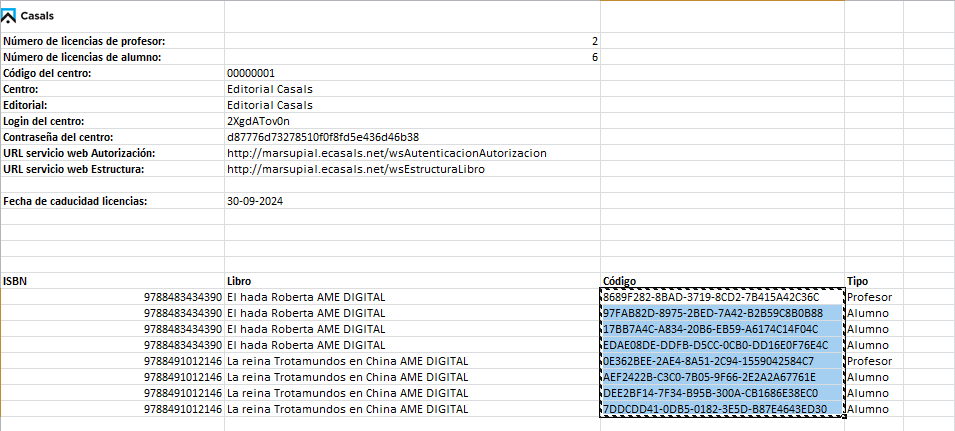The image size is (955, 431).
Task: Select the login value 2XgdATov0n
Action: 258,121
